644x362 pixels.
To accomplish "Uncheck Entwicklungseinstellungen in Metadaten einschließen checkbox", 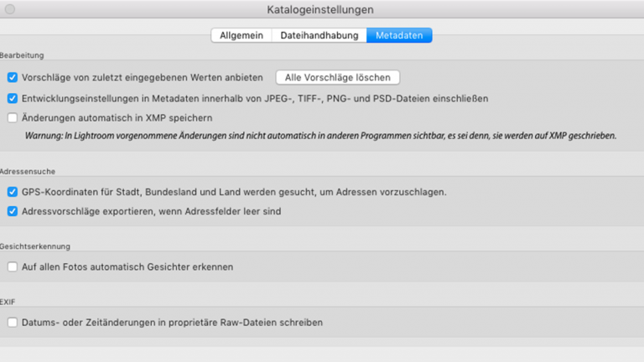I will pyautogui.click(x=13, y=98).
